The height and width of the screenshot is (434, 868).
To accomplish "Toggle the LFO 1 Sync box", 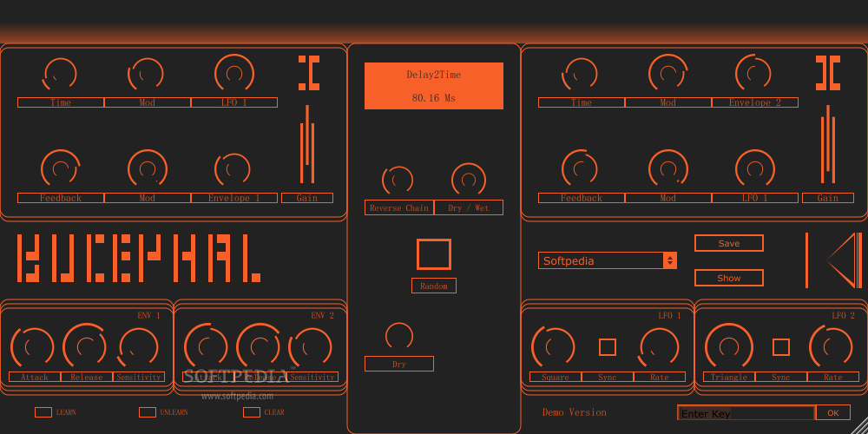I will click(608, 347).
